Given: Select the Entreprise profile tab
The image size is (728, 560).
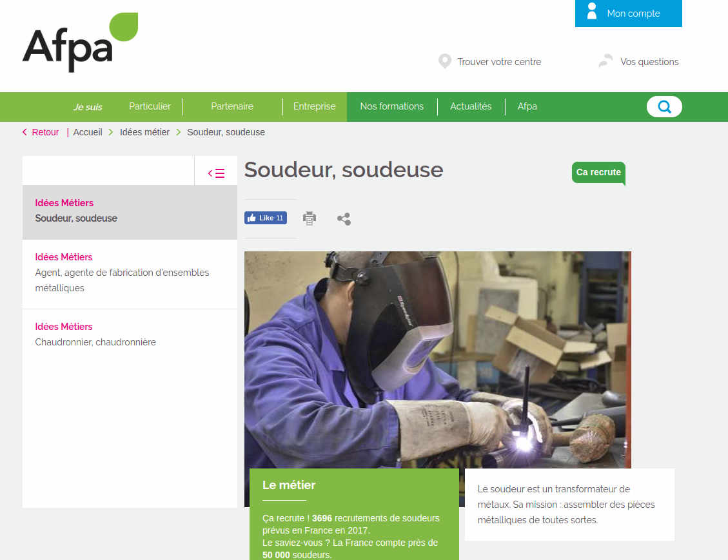Looking at the screenshot, I should click(314, 106).
